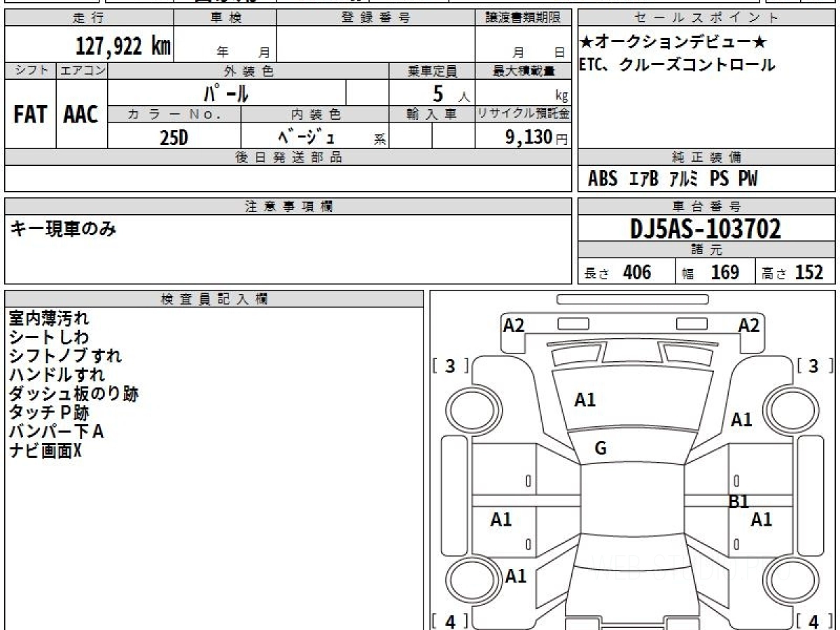Click the left-hand A2 bumper mark
Image resolution: width=840 pixels, height=630 pixels.
coord(514,325)
